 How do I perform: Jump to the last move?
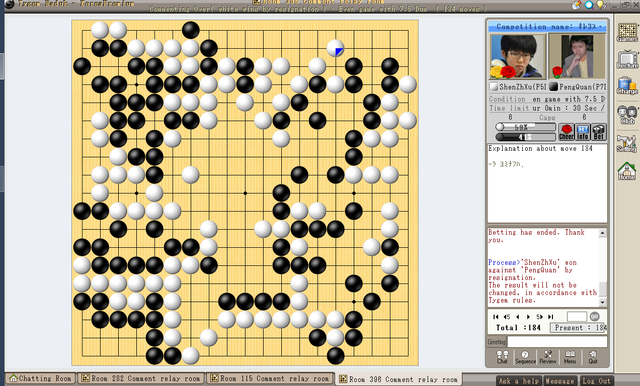click(550, 317)
